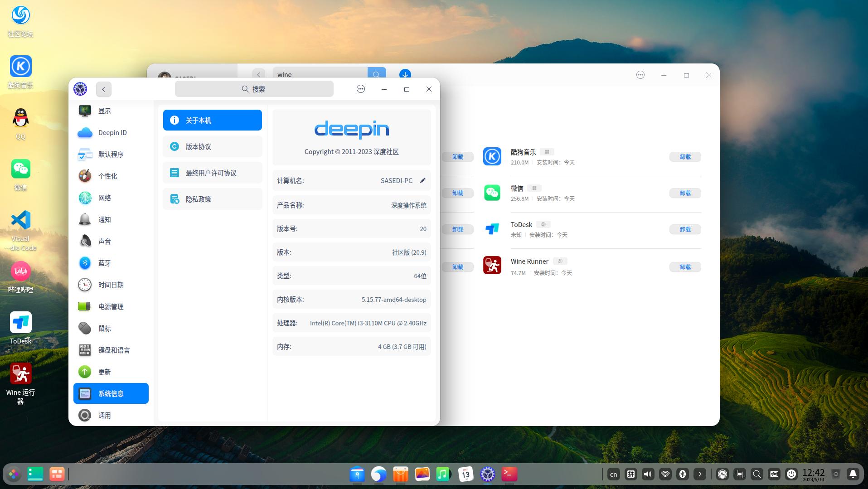Screen dimensions: 868x489
Task: Open the control center ellipsis menu
Action: click(x=360, y=89)
